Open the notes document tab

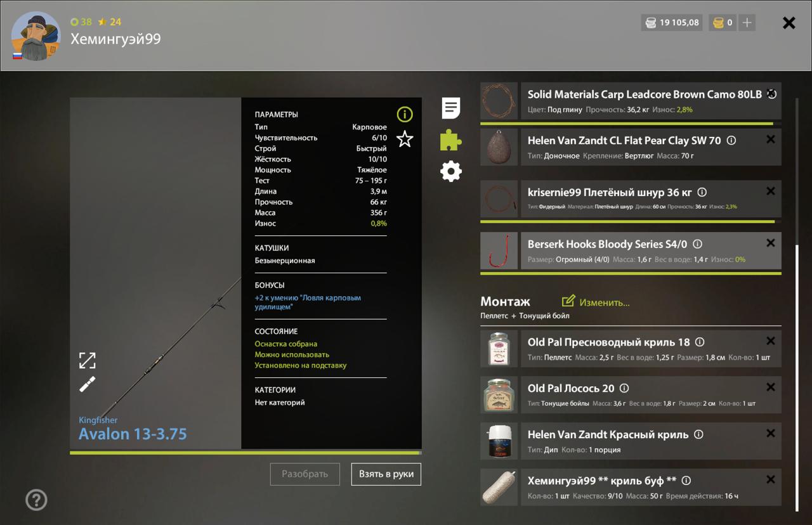tap(451, 108)
